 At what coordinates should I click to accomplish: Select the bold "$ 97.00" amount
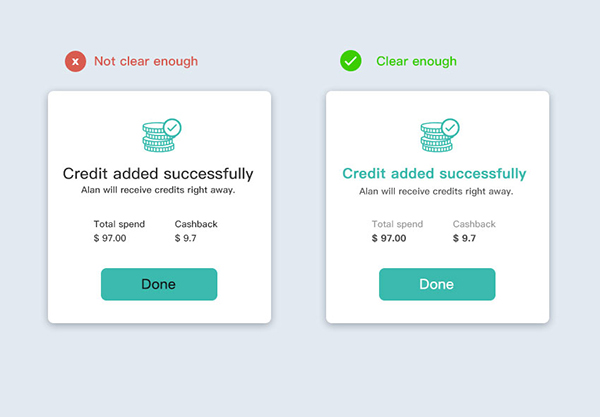389,238
